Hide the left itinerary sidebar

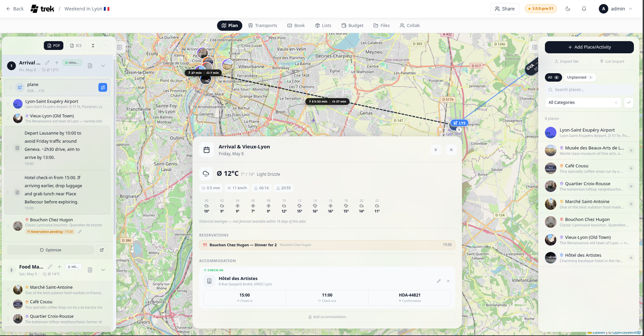click(x=120, y=47)
